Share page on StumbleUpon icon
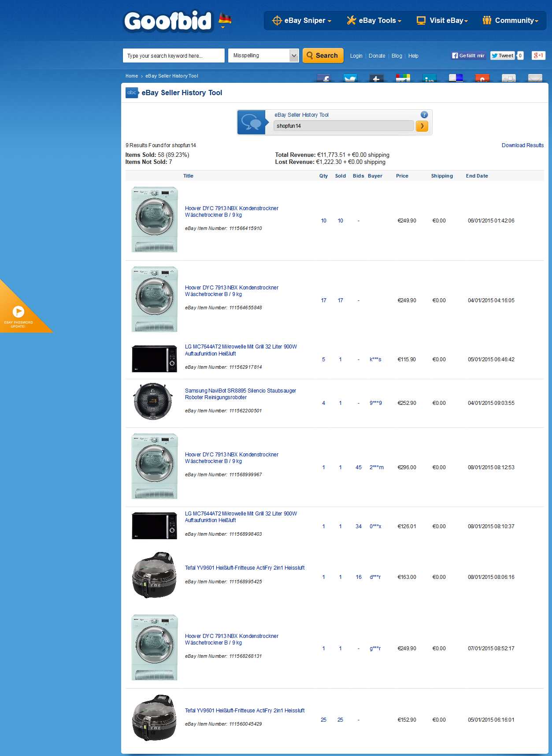This screenshot has width=552, height=756. point(482,78)
